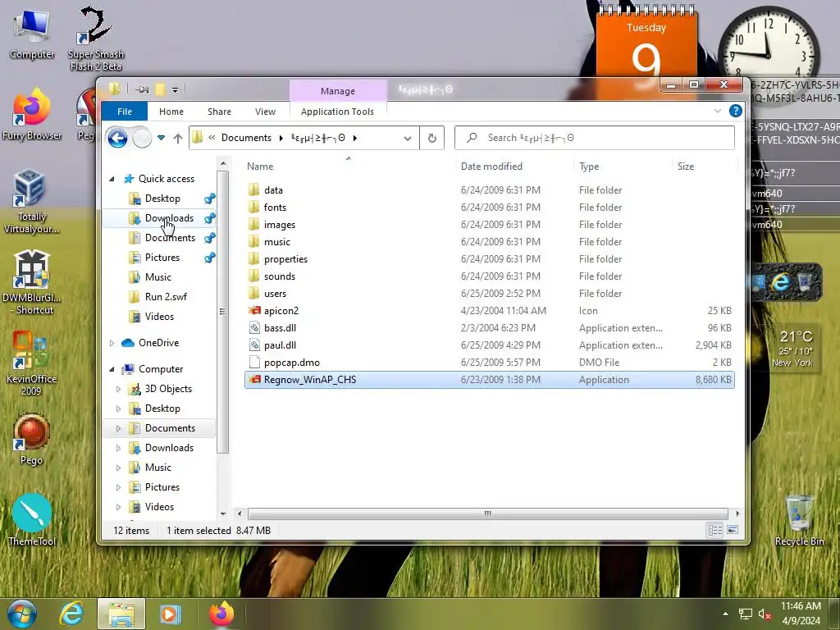Select the ThemeTool desktop shortcut
Screen dimensions: 840x630
[x=32, y=519]
